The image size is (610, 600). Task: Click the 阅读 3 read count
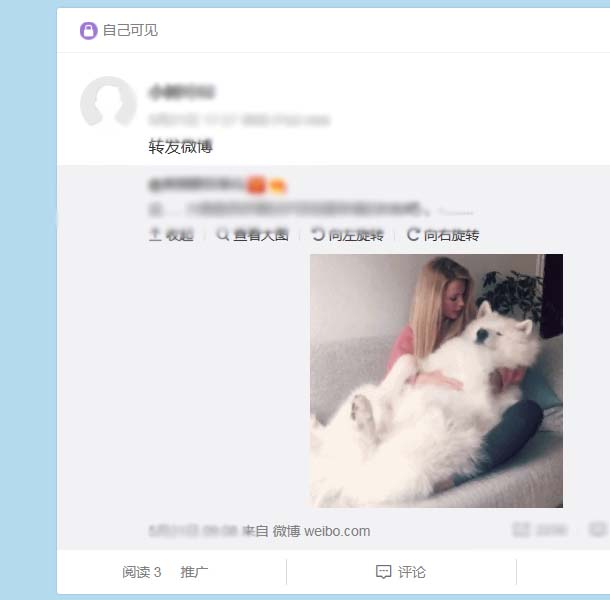142,572
